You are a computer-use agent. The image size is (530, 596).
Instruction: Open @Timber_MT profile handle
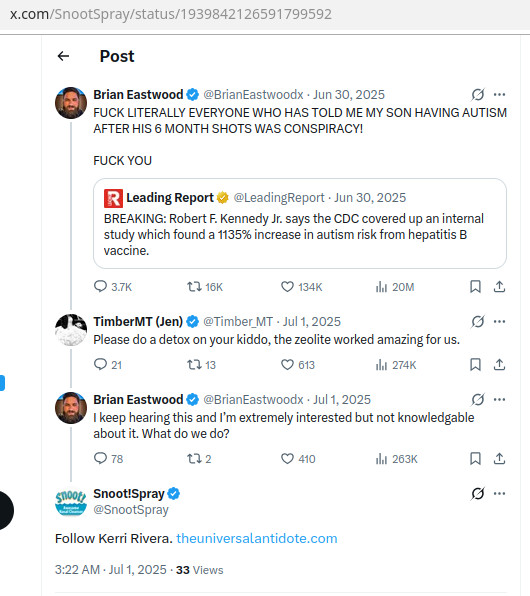[238, 322]
